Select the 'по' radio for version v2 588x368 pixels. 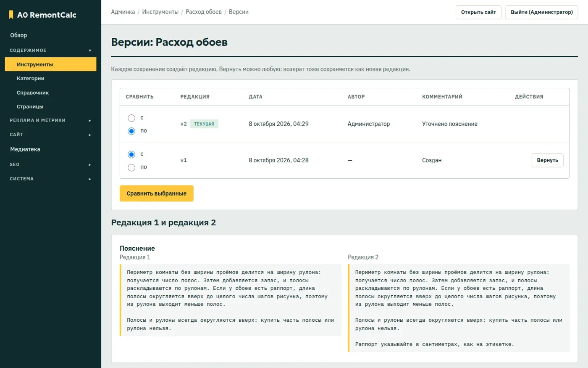[131, 131]
